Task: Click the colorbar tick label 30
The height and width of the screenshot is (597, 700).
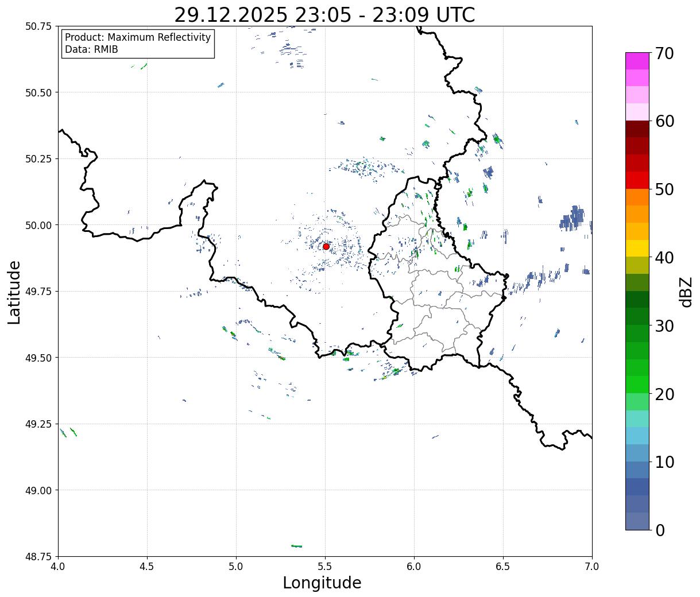Action: pos(664,326)
